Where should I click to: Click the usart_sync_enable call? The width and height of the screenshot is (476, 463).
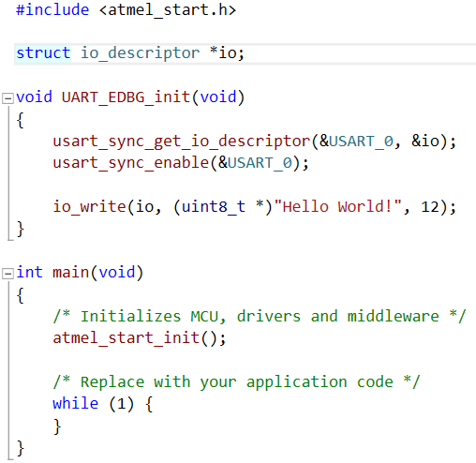click(131, 163)
